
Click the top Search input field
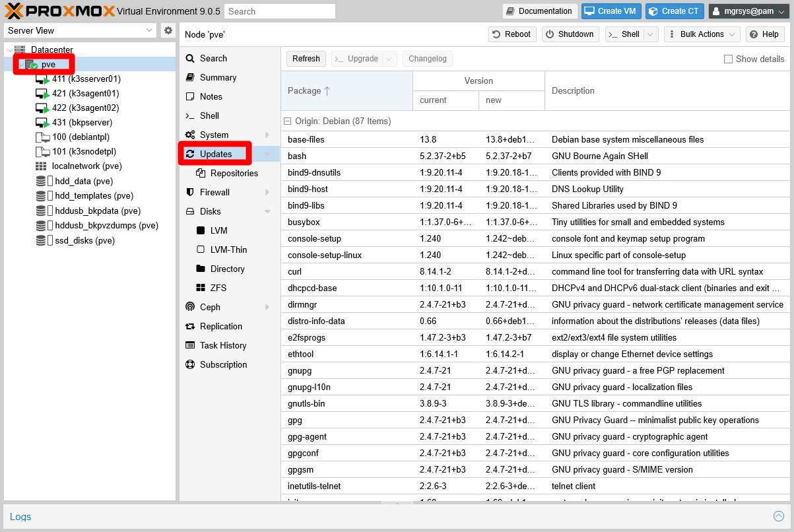[279, 11]
